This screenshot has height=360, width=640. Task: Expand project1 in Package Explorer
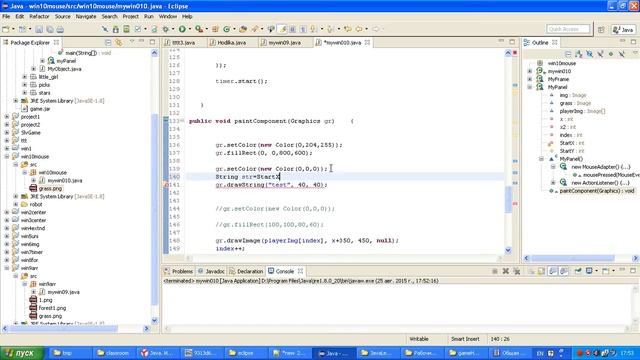click(7, 117)
